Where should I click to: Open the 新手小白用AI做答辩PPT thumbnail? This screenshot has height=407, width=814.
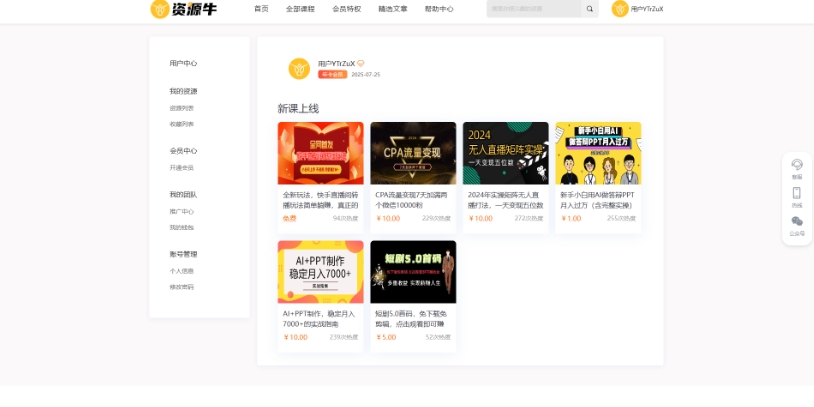(x=598, y=153)
